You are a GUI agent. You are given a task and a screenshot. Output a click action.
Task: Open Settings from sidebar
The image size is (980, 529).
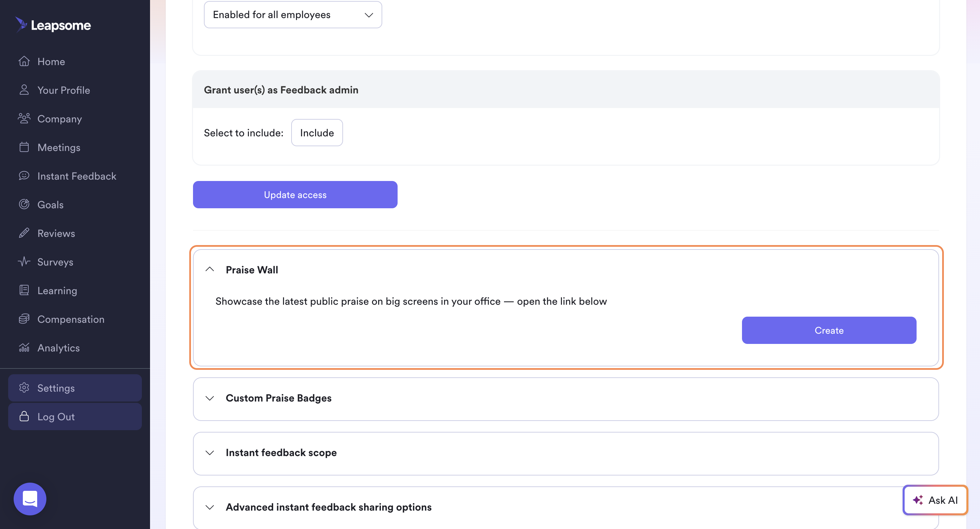pos(75,388)
